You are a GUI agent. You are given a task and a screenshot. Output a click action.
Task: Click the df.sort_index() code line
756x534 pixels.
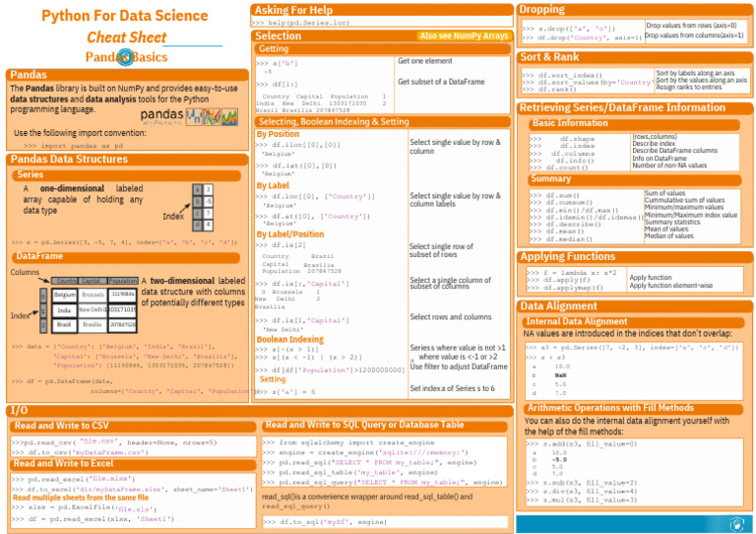(563, 75)
